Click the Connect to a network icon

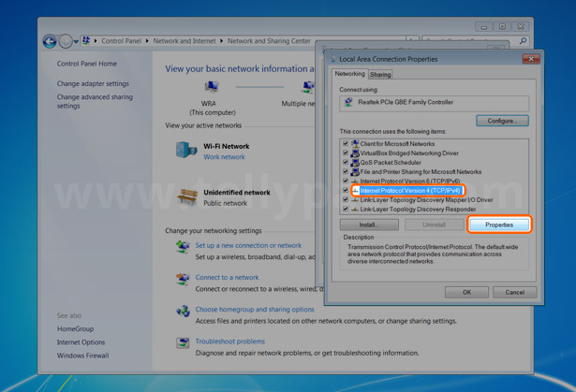click(183, 279)
